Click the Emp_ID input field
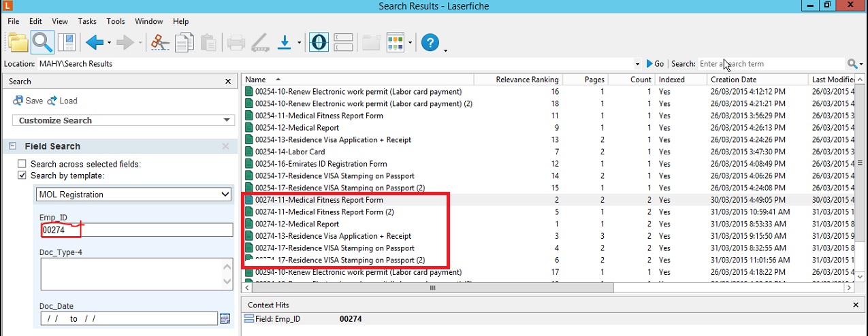868x336 pixels. (136, 231)
